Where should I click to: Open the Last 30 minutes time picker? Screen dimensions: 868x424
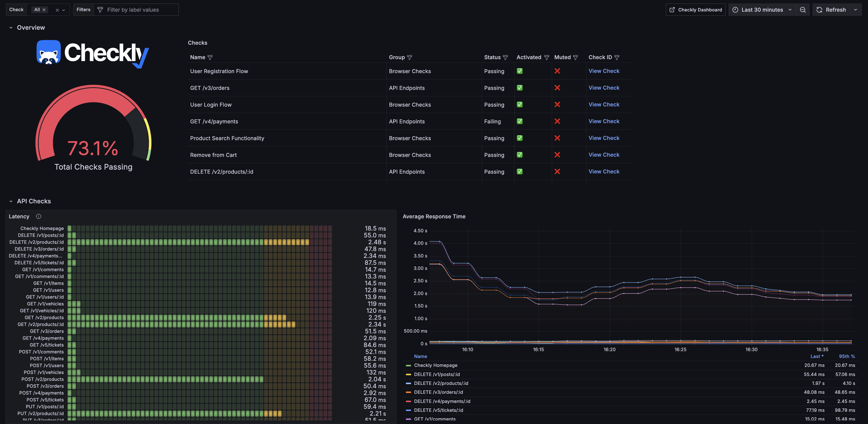762,10
